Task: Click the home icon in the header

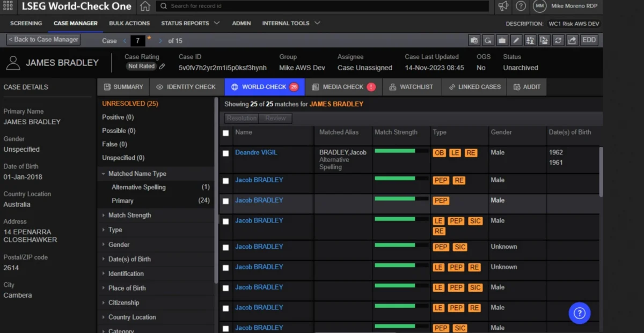Action: click(145, 6)
